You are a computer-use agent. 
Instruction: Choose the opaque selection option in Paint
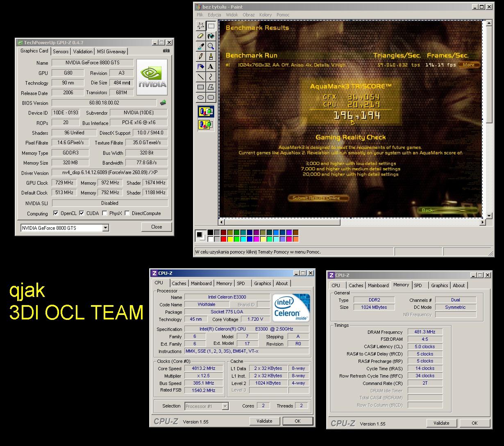(206, 111)
